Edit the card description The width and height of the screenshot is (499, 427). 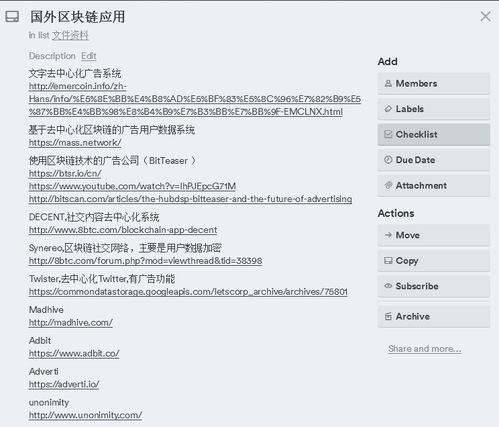[89, 56]
